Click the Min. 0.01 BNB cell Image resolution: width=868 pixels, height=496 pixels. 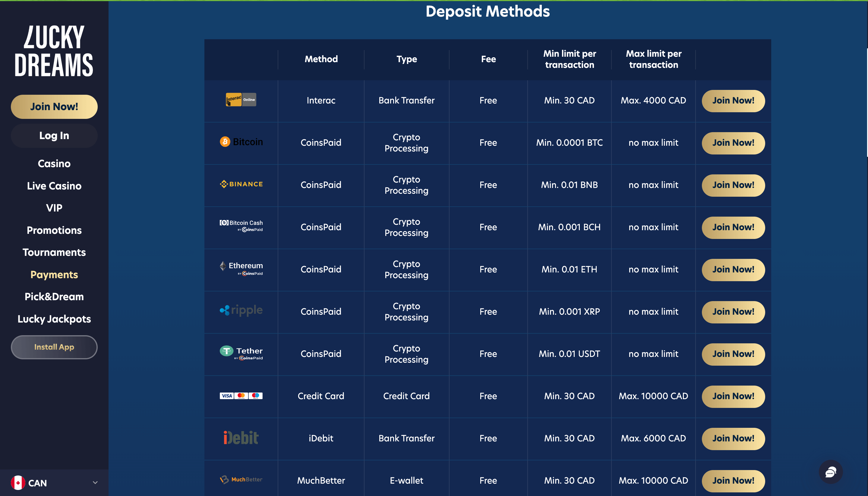click(570, 185)
